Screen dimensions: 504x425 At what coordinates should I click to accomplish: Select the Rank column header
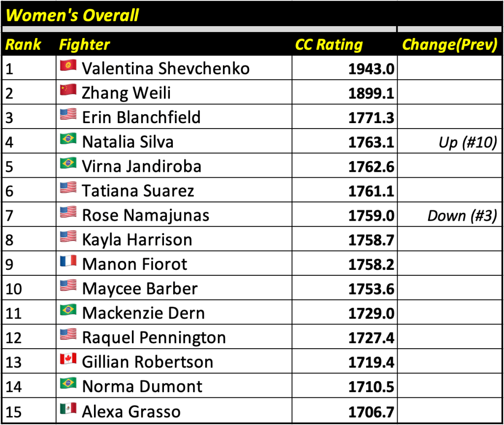[23, 45]
